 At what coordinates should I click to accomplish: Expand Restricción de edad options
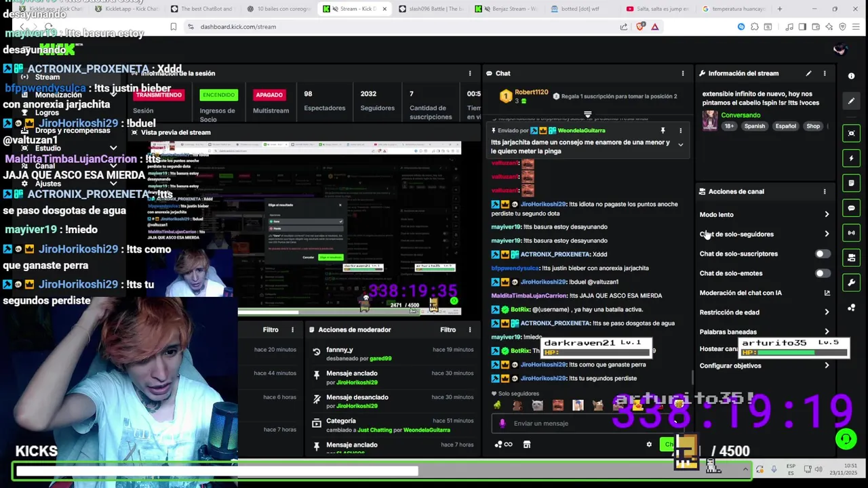pos(827,312)
